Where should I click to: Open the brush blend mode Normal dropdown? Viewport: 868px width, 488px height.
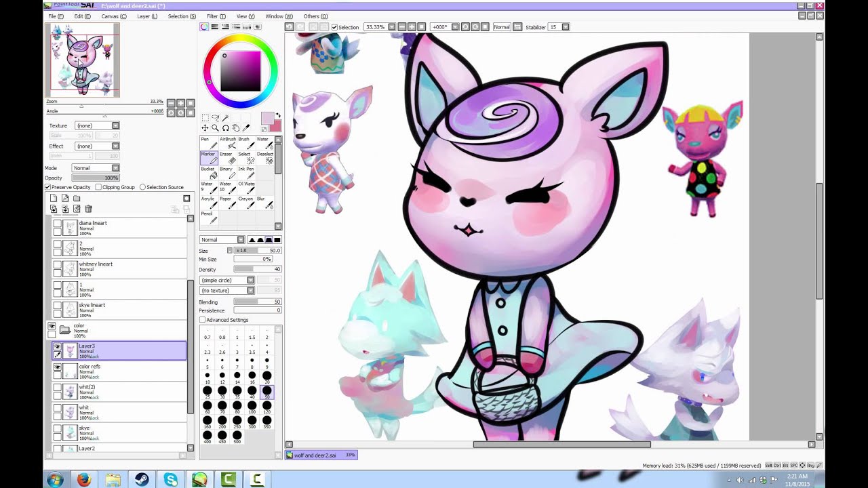coord(222,240)
